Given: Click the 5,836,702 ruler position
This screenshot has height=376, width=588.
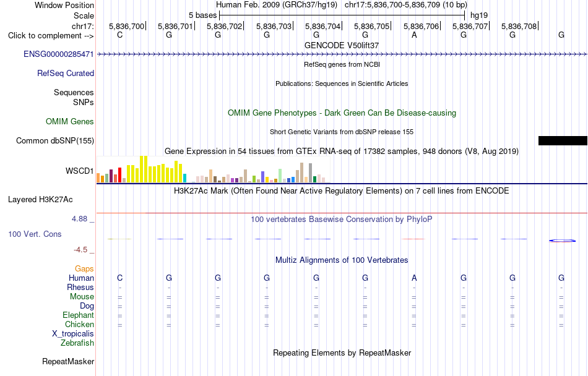Looking at the screenshot, I should [x=225, y=26].
